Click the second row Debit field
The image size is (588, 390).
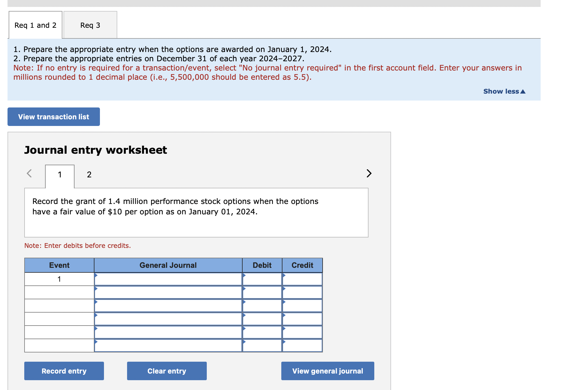262,292
